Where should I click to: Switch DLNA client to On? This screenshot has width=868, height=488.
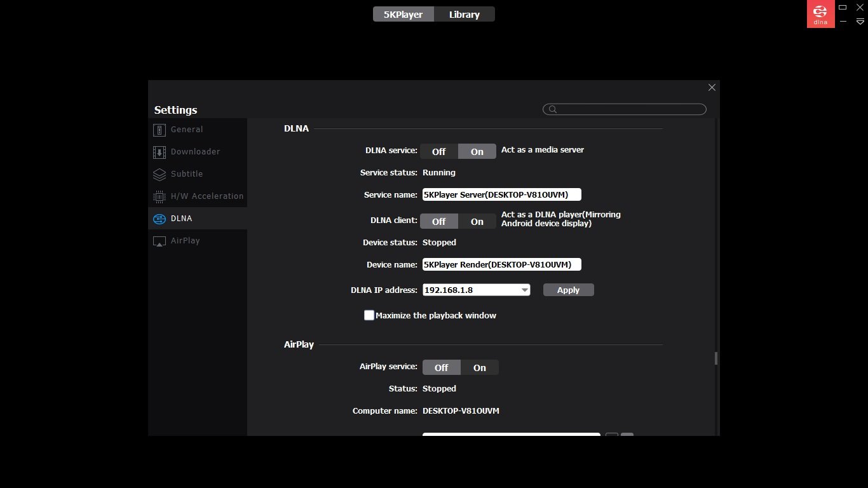coord(477,221)
